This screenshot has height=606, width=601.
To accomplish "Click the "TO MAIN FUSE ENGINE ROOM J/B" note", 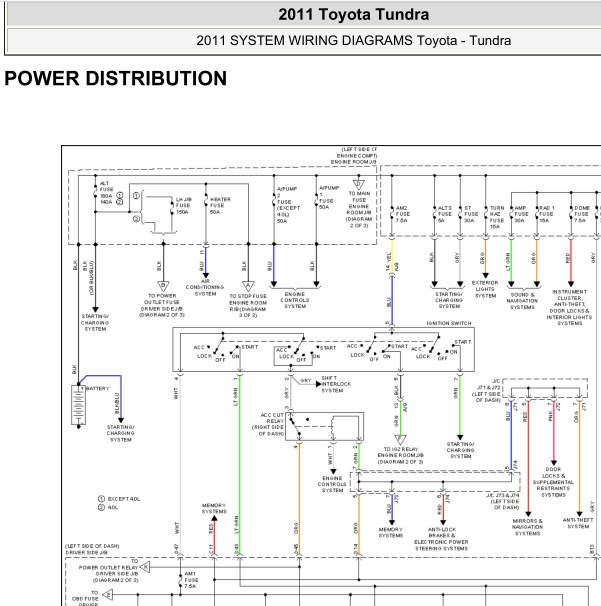I will pos(359,209).
